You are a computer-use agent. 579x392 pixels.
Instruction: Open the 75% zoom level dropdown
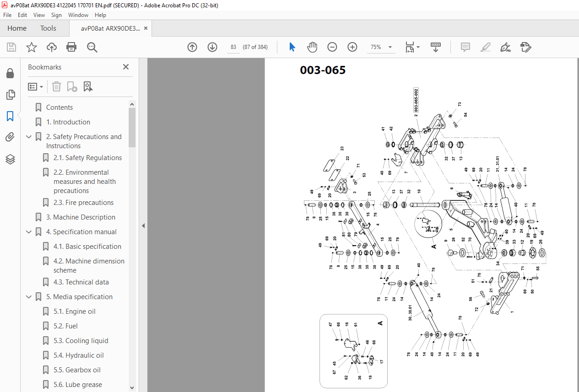click(381, 47)
